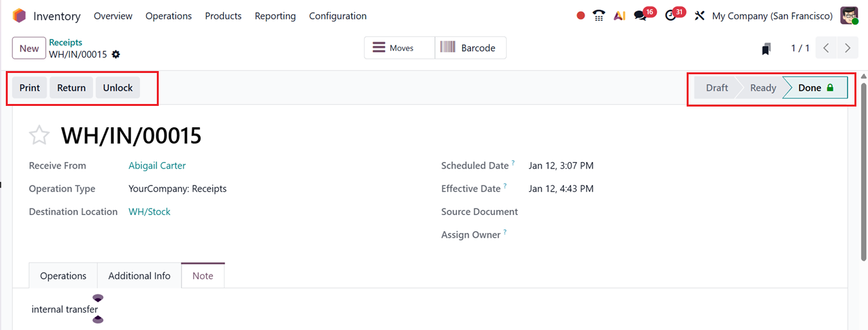Image resolution: width=868 pixels, height=330 pixels.
Task: Open the activities clock icon
Action: [x=671, y=15]
